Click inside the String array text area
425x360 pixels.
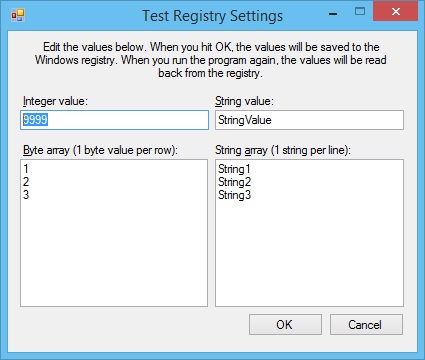pos(309,233)
